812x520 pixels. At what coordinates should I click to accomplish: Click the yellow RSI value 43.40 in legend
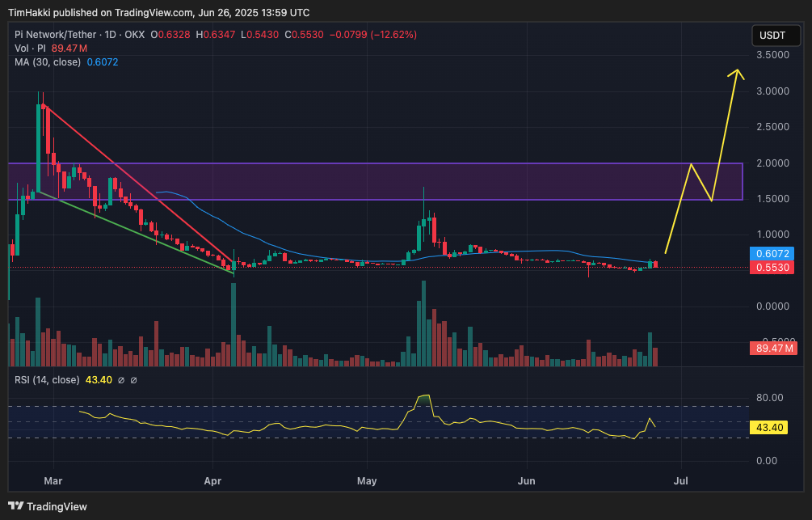coord(99,380)
